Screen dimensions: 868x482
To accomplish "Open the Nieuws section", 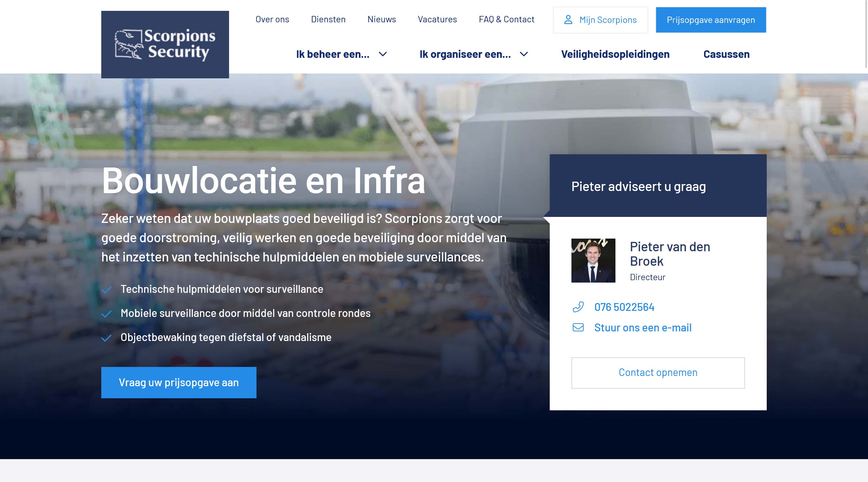I will [382, 20].
